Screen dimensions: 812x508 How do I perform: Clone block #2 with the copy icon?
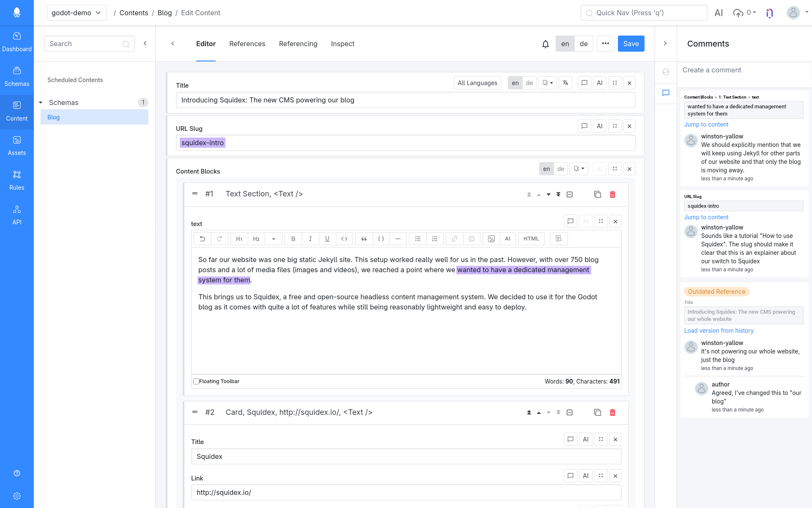coord(597,412)
